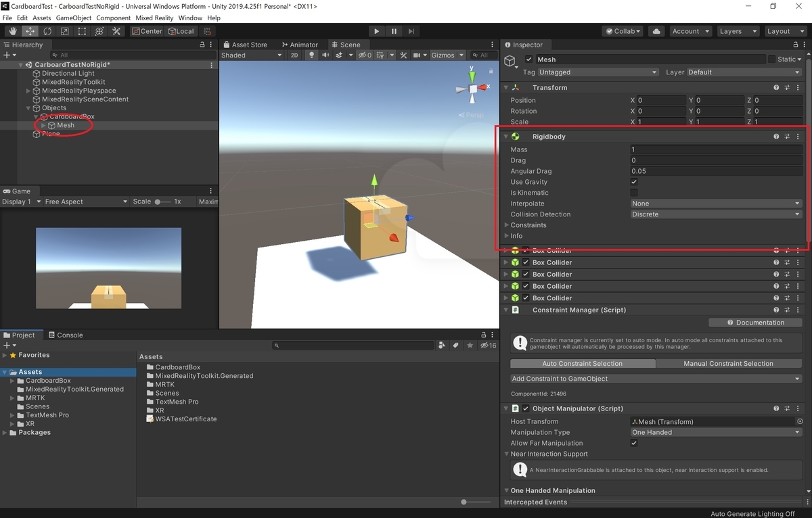Screen dimensions: 812x518
Task: Select the Rect tool
Action: (x=82, y=31)
